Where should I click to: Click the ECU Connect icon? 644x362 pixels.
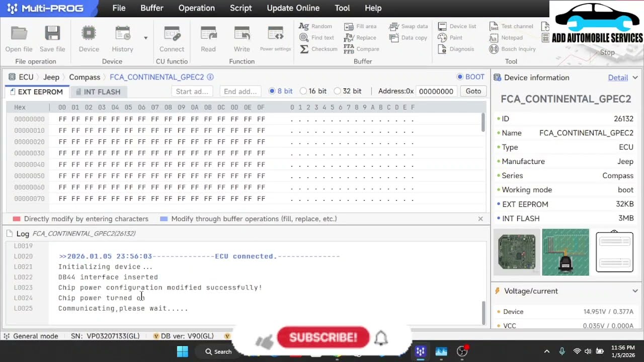(x=172, y=34)
